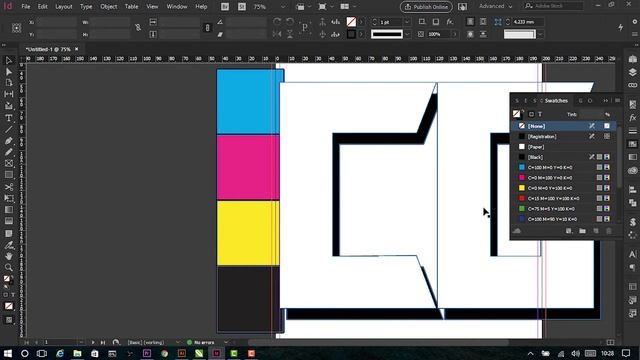
Task: Open the File menu
Action: click(x=25, y=7)
